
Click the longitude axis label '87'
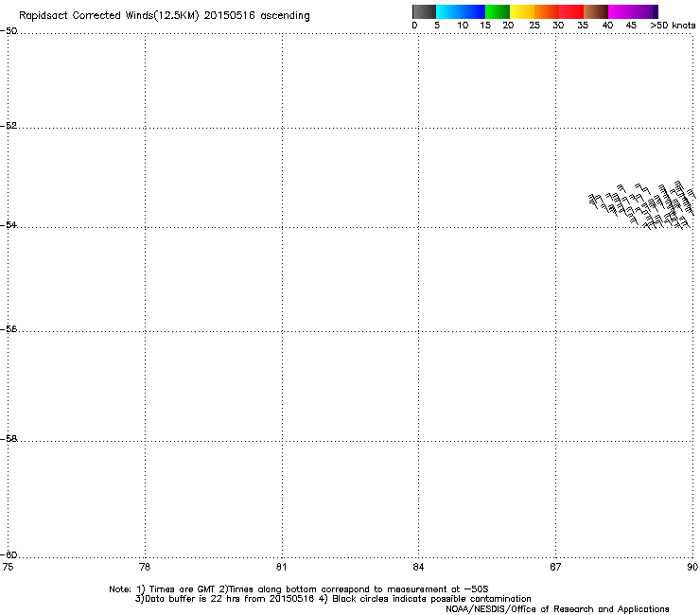point(555,567)
